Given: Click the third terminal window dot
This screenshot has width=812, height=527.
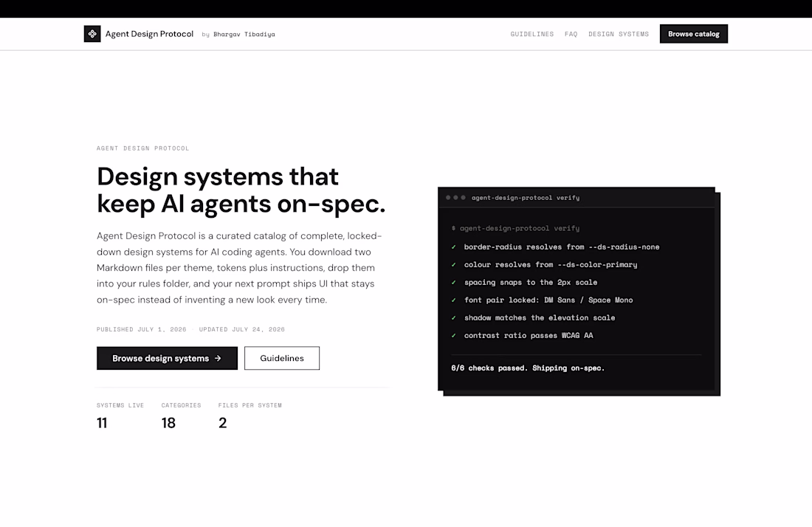Looking at the screenshot, I should 464,198.
